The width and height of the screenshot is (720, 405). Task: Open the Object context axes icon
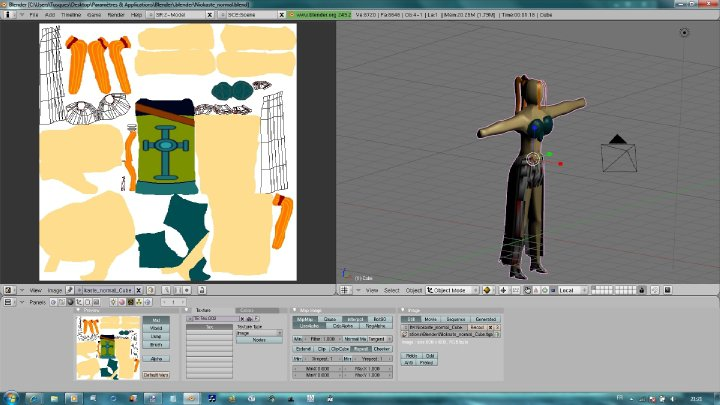tap(79, 302)
